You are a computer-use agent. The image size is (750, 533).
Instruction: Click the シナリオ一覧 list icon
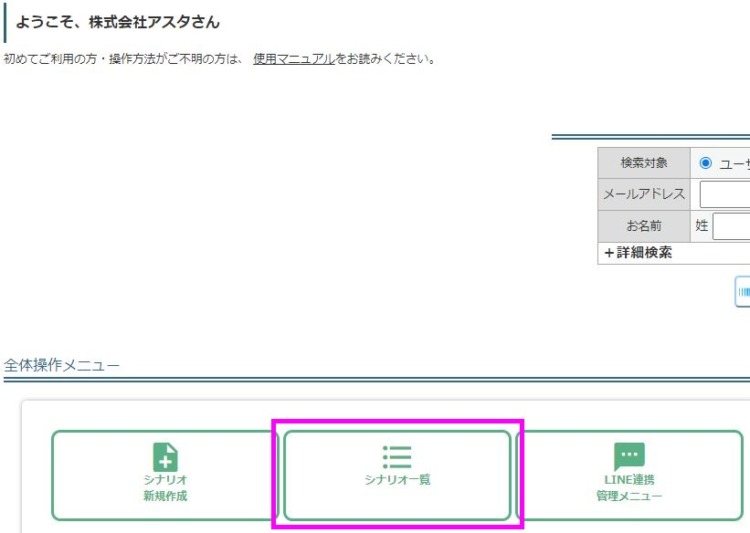(397, 457)
